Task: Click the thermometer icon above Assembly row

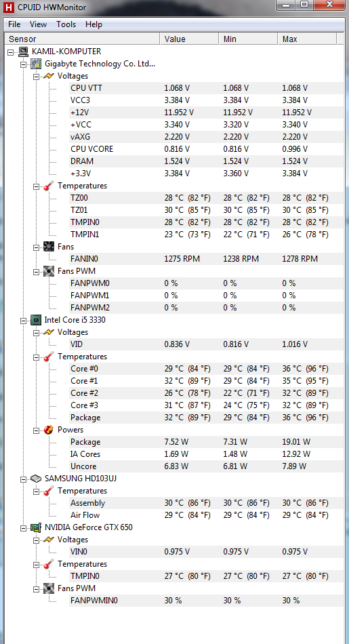Action: click(49, 491)
